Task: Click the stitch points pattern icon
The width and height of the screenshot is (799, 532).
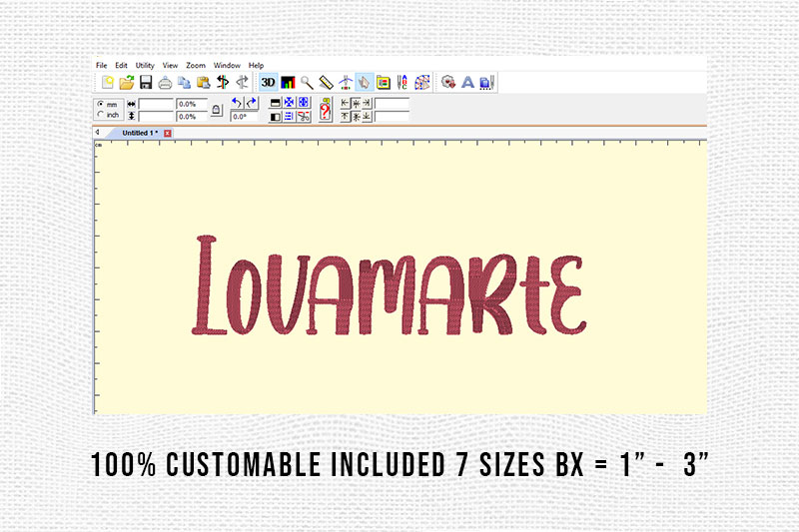Action: [x=421, y=82]
